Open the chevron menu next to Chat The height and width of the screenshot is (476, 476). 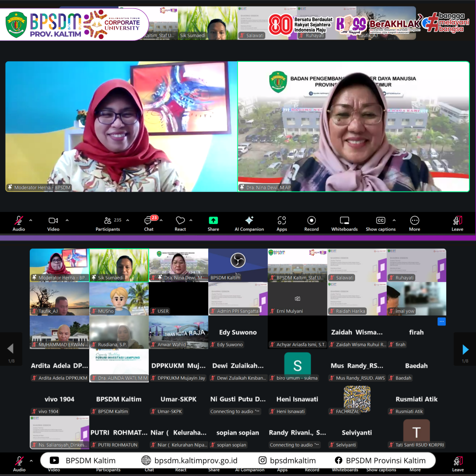(x=161, y=220)
